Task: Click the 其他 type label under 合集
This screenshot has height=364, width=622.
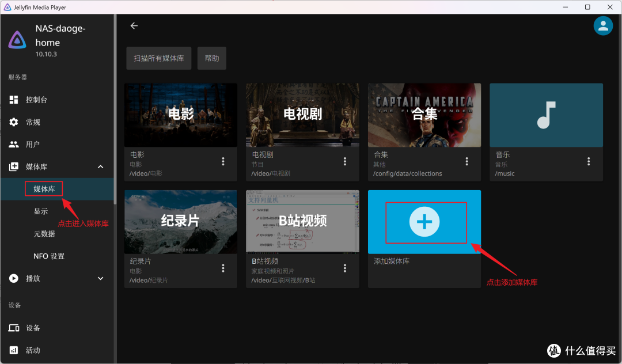Action: (379, 164)
